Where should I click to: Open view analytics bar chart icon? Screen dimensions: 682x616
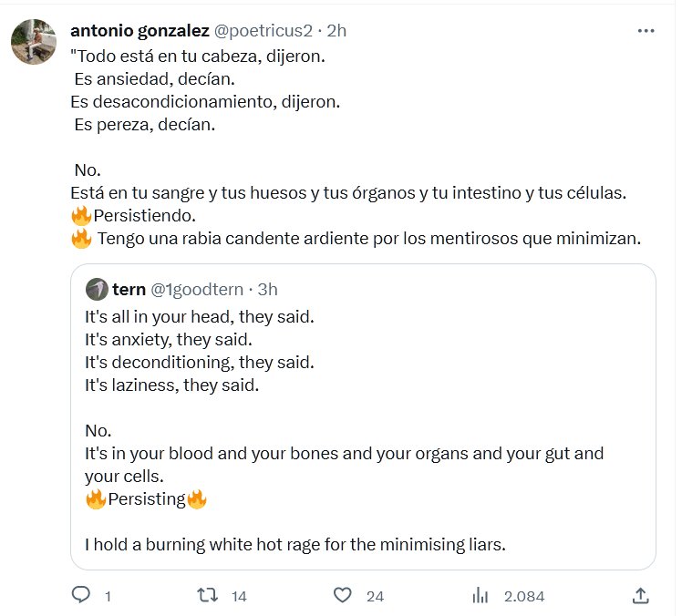tap(480, 595)
